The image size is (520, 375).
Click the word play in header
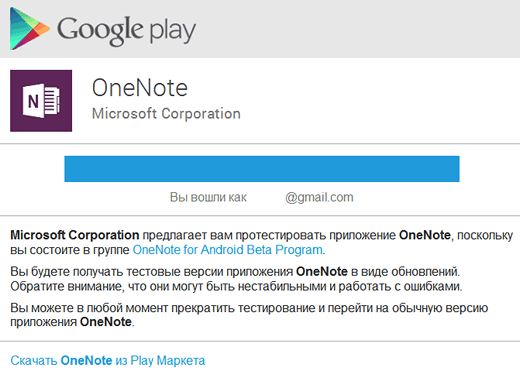pos(172,31)
